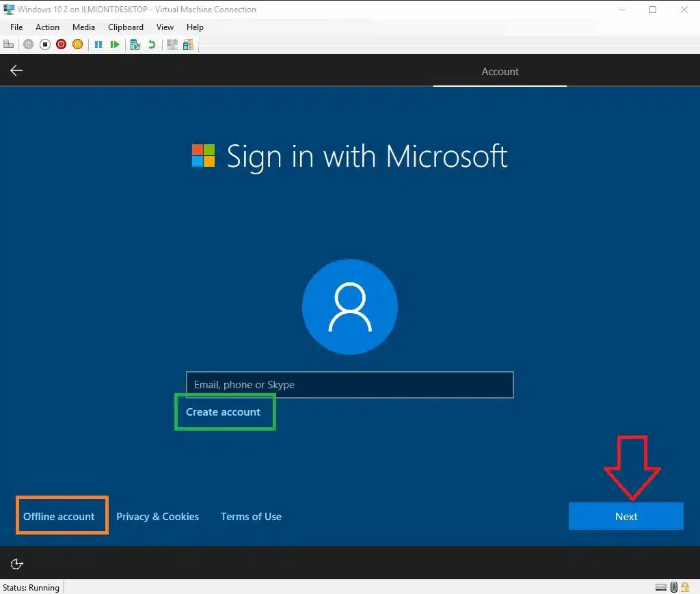The image size is (700, 594).
Task: Click the lock icon in the status bar
Action: (685, 587)
